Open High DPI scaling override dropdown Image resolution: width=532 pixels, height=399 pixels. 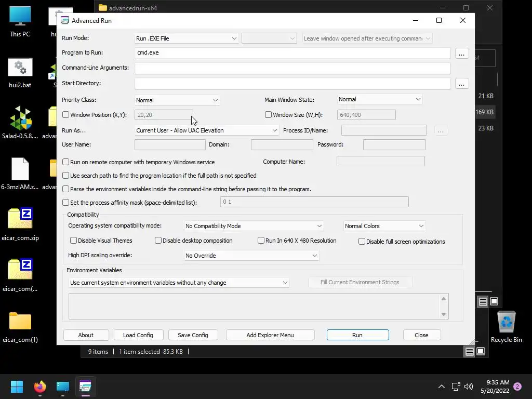[251, 256]
